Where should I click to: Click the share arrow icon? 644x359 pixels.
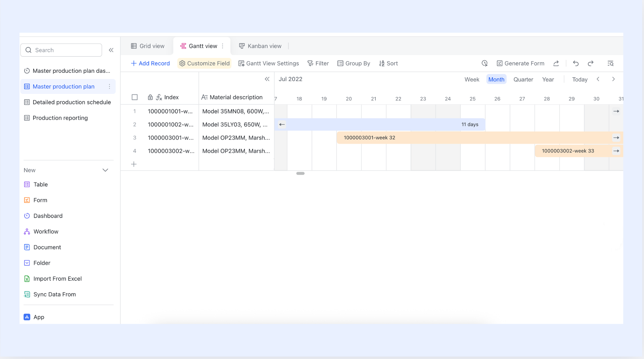[556, 63]
